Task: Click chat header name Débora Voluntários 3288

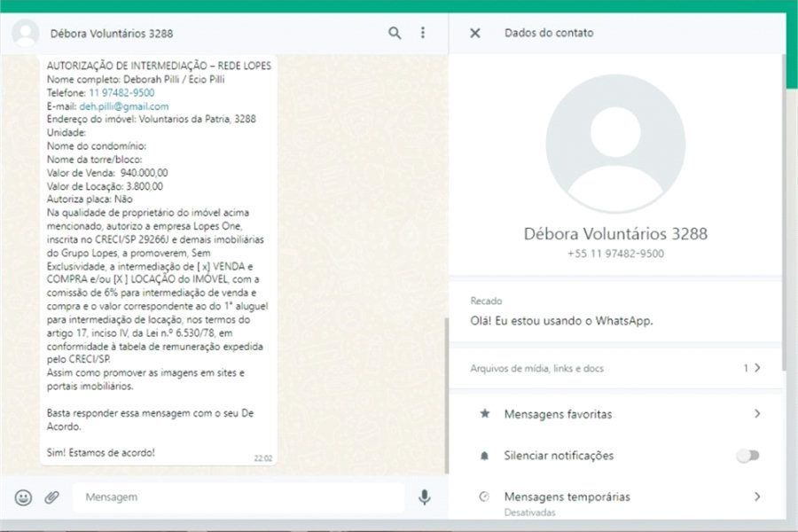Action: click(x=112, y=34)
